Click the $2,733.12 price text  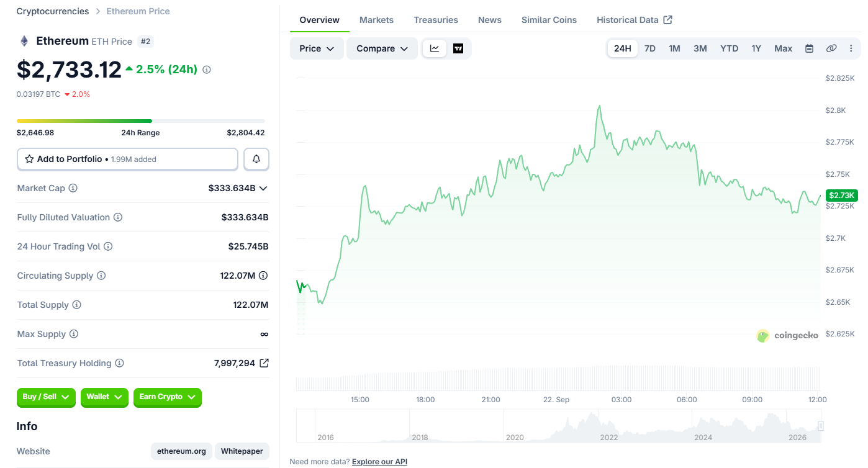click(69, 70)
